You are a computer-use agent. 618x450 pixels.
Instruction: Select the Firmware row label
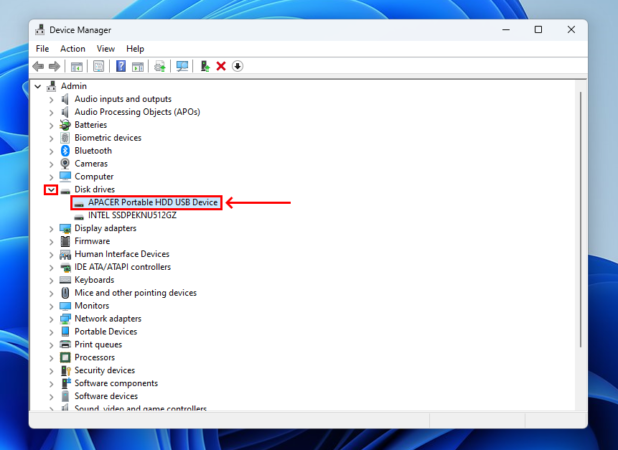[92, 241]
